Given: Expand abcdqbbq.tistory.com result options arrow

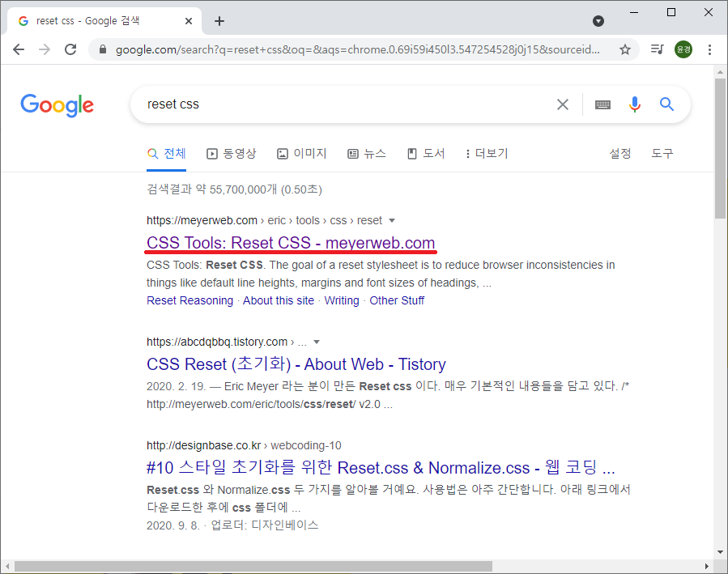Looking at the screenshot, I should pyautogui.click(x=317, y=342).
